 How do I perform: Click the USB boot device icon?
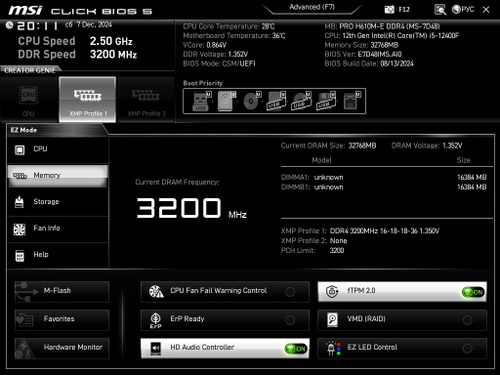coord(200,101)
